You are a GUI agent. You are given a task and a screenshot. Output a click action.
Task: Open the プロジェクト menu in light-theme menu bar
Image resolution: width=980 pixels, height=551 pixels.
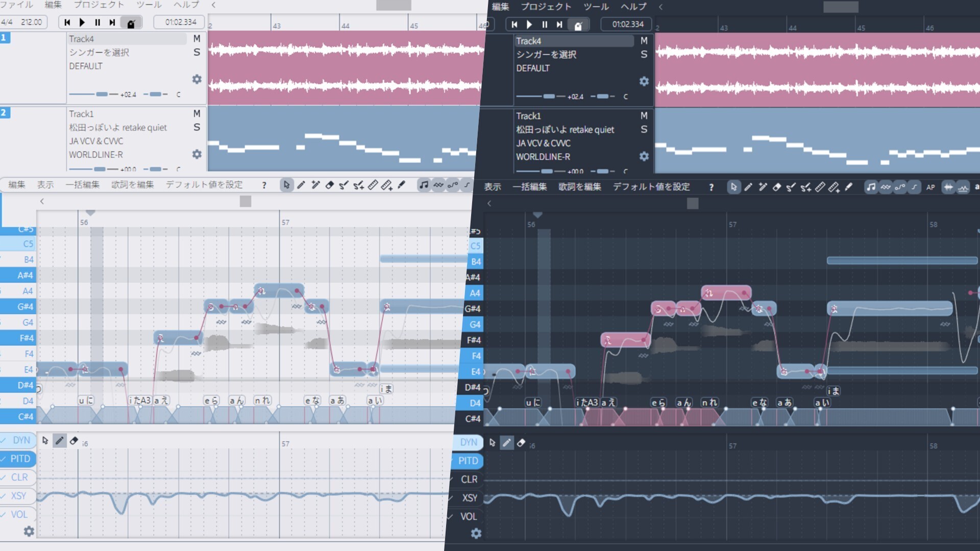pyautogui.click(x=99, y=5)
